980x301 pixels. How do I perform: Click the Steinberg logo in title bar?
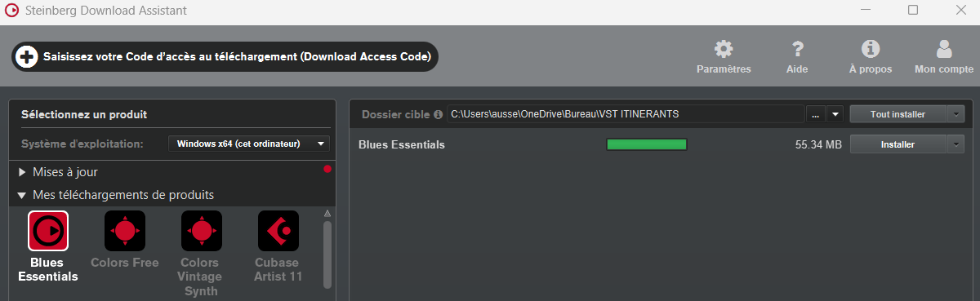point(11,11)
